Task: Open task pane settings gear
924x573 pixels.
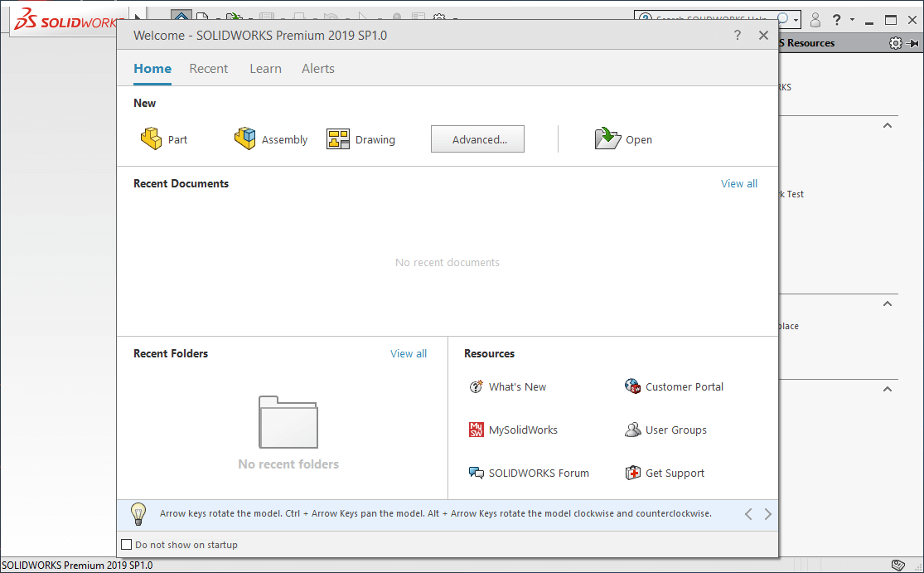Action: [x=895, y=43]
